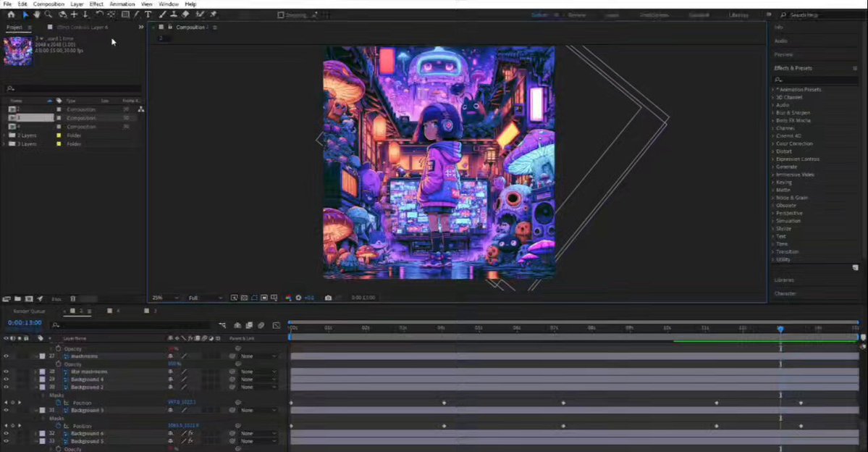Click the flowchart icon in Project panel
This screenshot has height=452, width=868.
coord(140,109)
